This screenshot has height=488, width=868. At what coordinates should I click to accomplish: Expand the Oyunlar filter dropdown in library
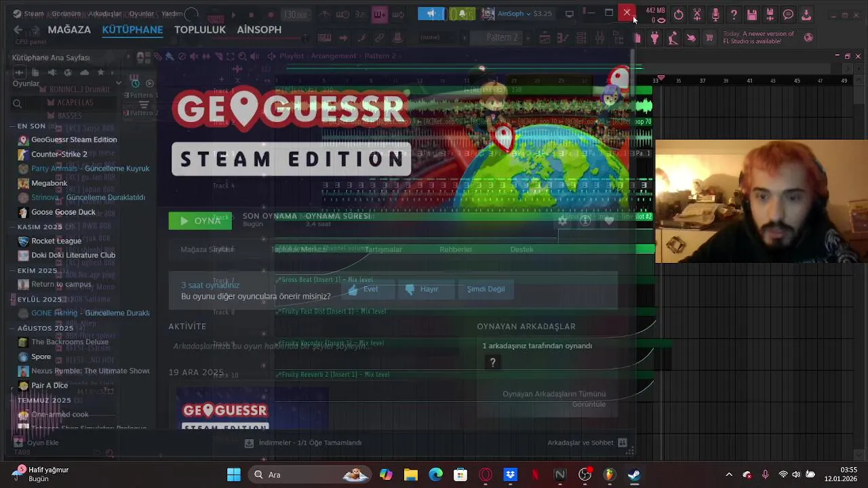coord(119,83)
